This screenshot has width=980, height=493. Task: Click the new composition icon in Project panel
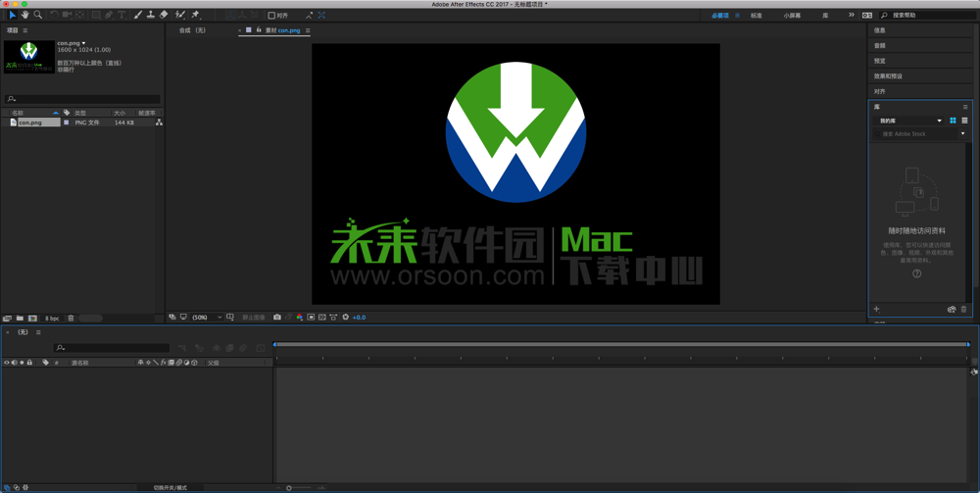point(32,318)
